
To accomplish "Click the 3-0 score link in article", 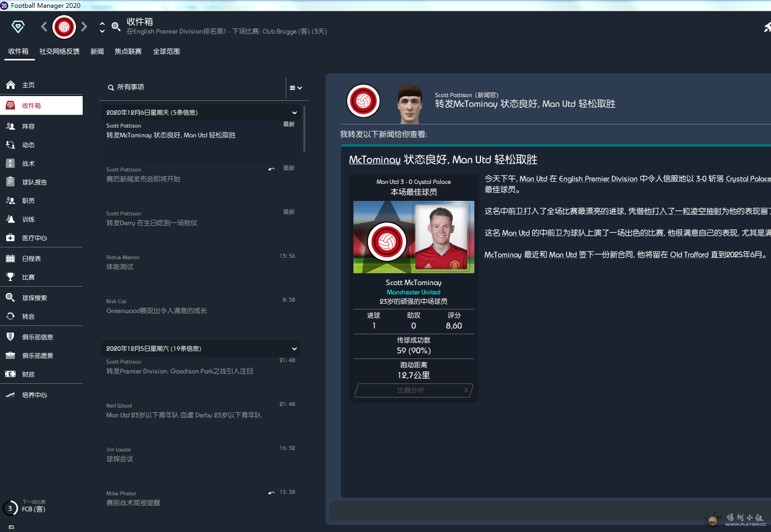I will pos(701,179).
